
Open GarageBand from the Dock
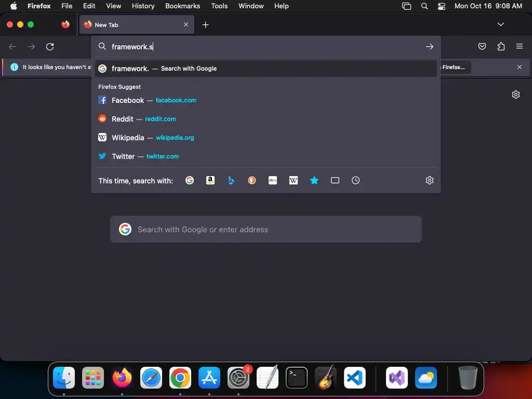(326, 378)
